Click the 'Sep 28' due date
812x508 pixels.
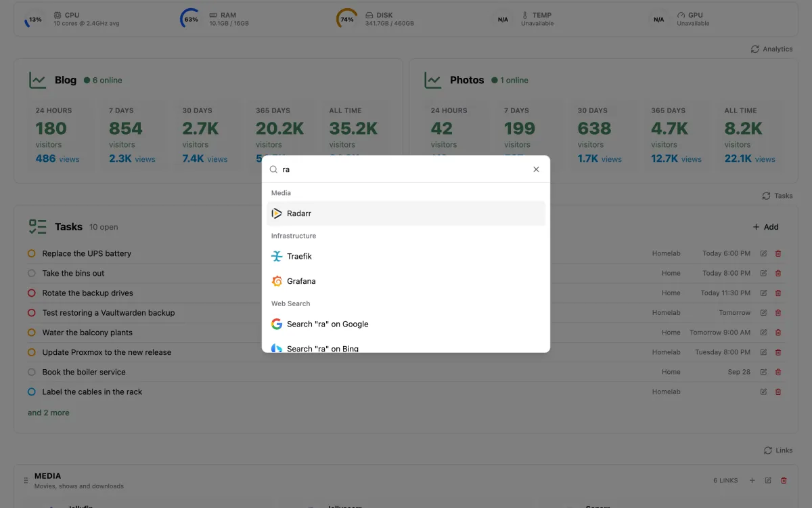point(739,372)
